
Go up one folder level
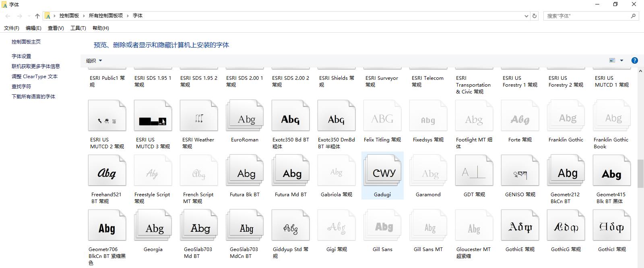point(37,16)
